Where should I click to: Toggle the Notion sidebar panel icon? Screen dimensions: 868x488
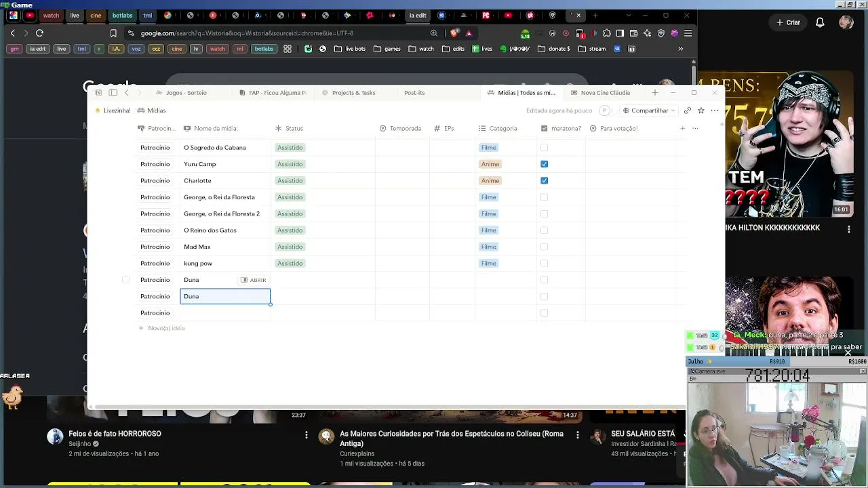(113, 93)
